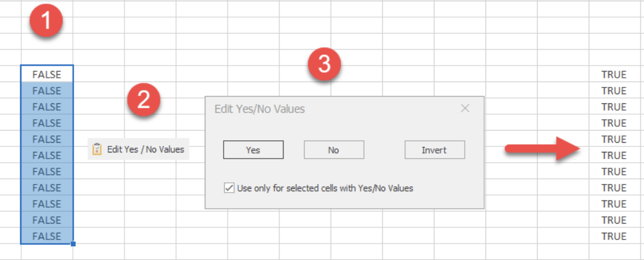This screenshot has height=260, width=644.
Task: Click the red step 1 circle marker
Action: [x=46, y=21]
